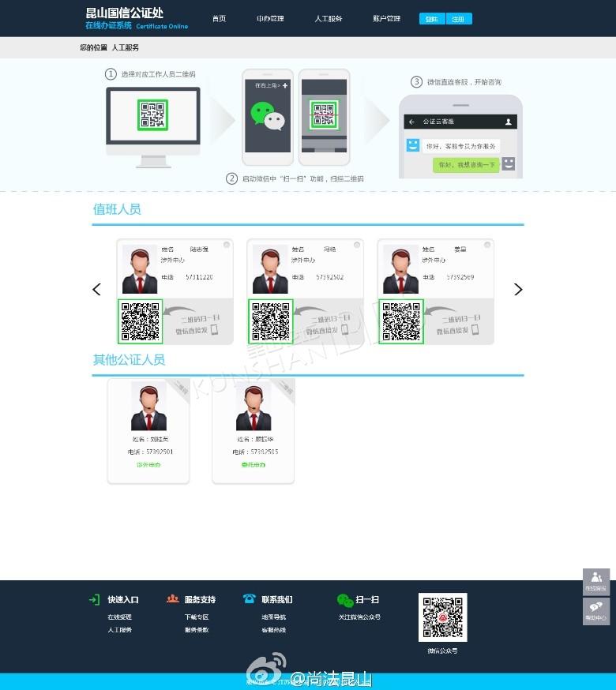
Task: Flip QR corner on the 57392501 notary card
Action: tap(179, 388)
